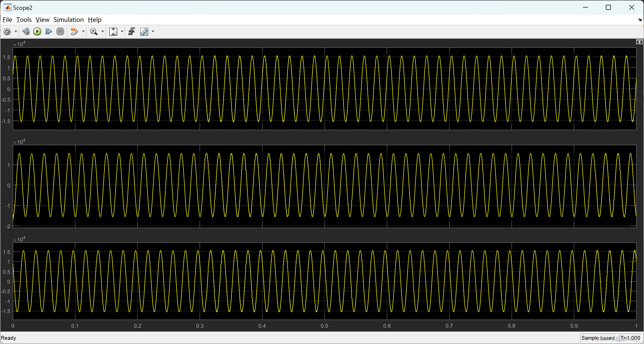Open the scope Configuration Properties gear
Image resolution: width=644 pixels, height=344 pixels.
point(7,32)
